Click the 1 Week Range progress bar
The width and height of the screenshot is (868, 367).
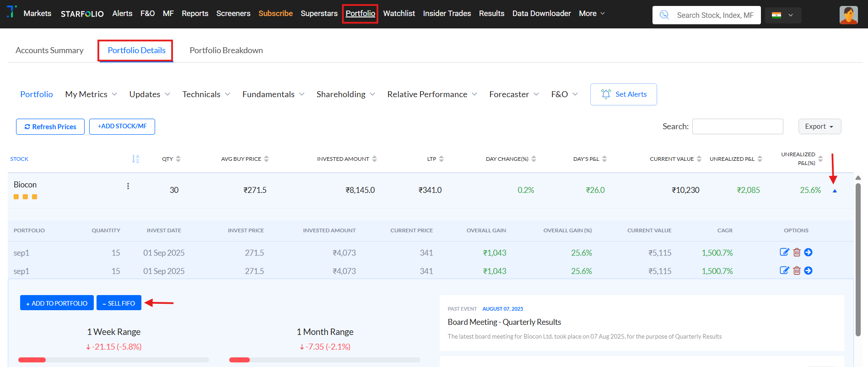point(113,360)
